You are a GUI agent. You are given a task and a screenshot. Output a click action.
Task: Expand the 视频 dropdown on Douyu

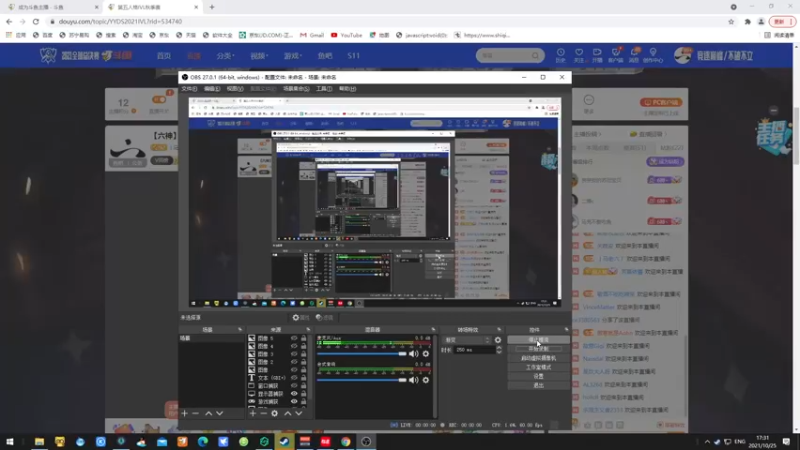(259, 56)
